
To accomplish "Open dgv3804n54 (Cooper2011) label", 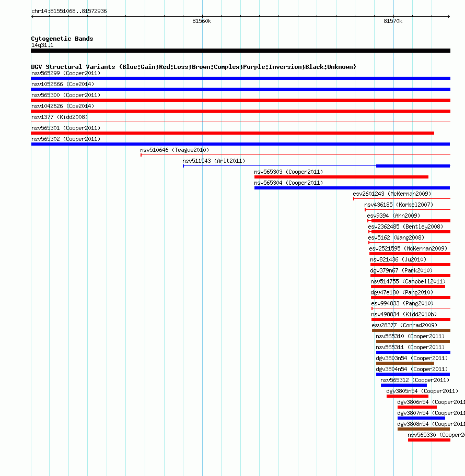I will click(x=412, y=369).
